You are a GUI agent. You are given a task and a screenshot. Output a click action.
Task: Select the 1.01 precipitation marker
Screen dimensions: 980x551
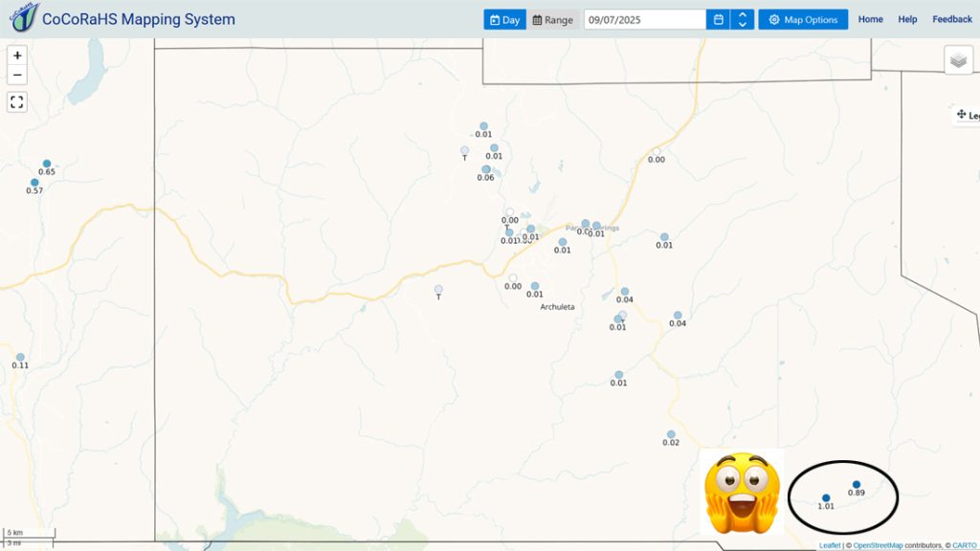(x=826, y=497)
